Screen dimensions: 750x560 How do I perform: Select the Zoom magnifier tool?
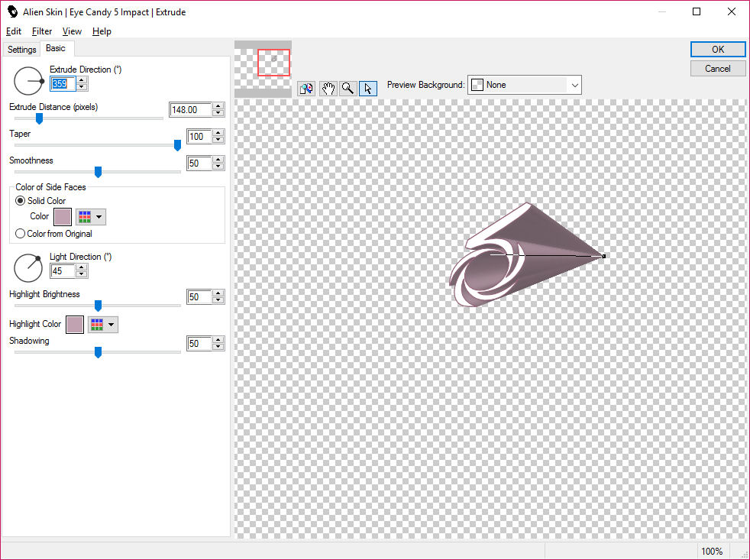(348, 89)
